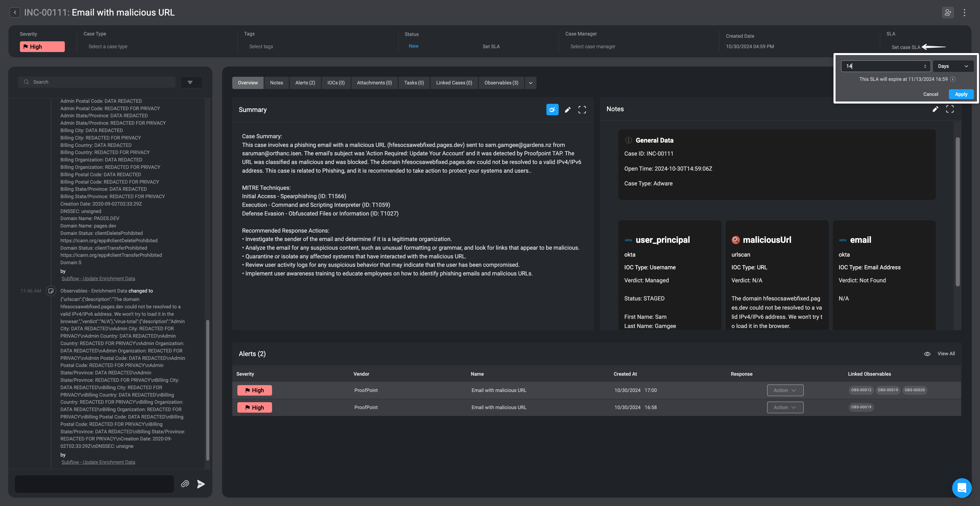Open the chat support bubble
The width and height of the screenshot is (980, 506).
(962, 487)
